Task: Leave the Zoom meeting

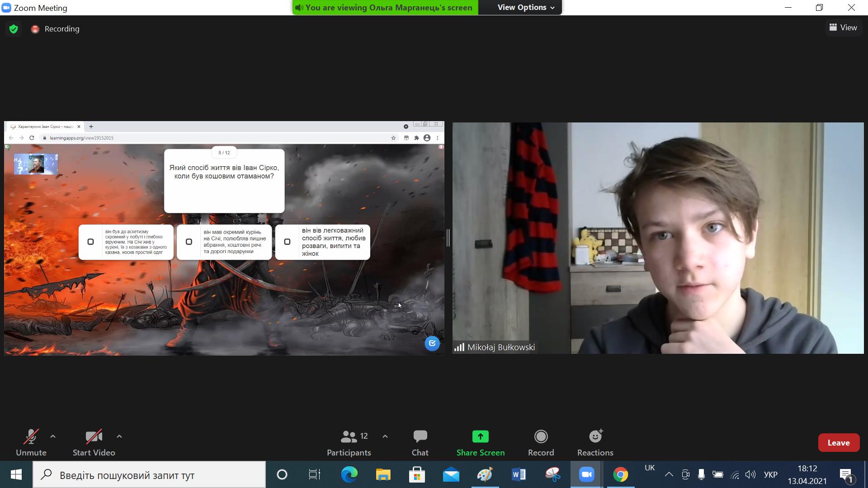Action: click(839, 443)
